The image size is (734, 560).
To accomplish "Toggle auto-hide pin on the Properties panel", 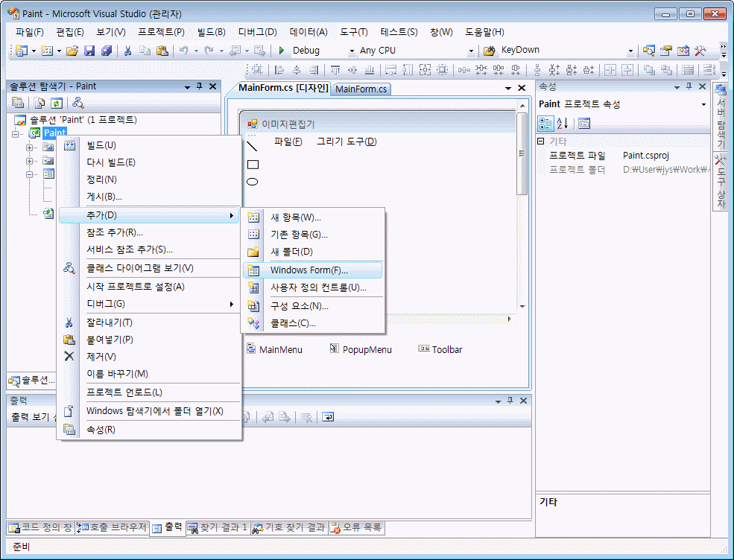I will pyautogui.click(x=689, y=86).
